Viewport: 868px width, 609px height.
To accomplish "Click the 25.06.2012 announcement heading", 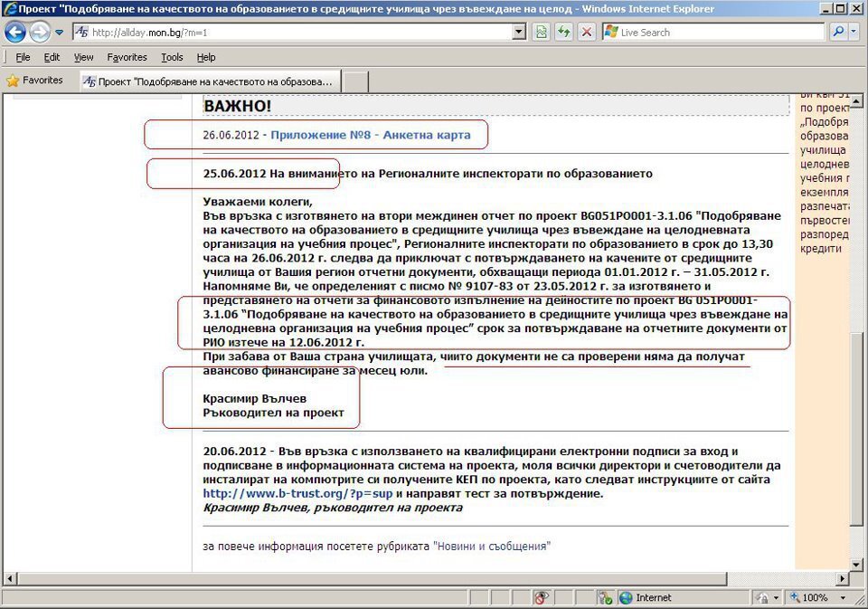I will tap(428, 174).
